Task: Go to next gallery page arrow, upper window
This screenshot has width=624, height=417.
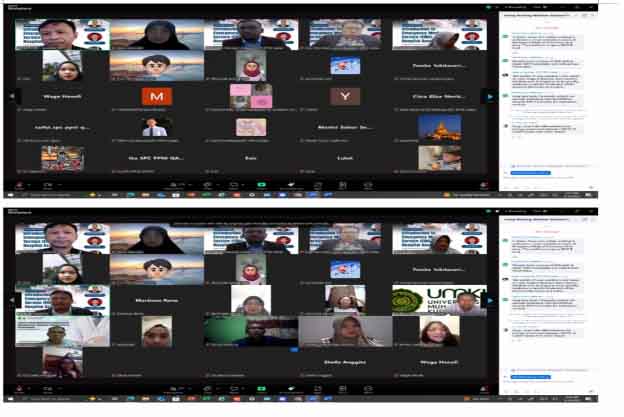Action: [489, 96]
